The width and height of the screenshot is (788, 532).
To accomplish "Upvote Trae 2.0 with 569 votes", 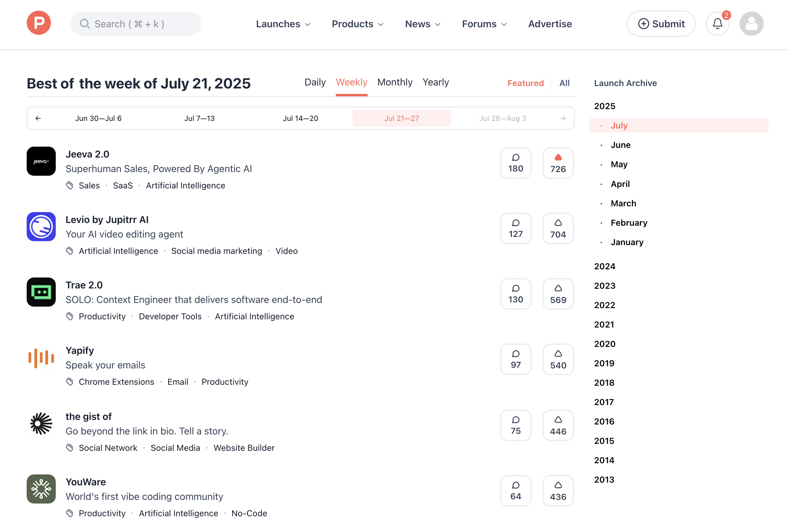I will click(x=558, y=294).
